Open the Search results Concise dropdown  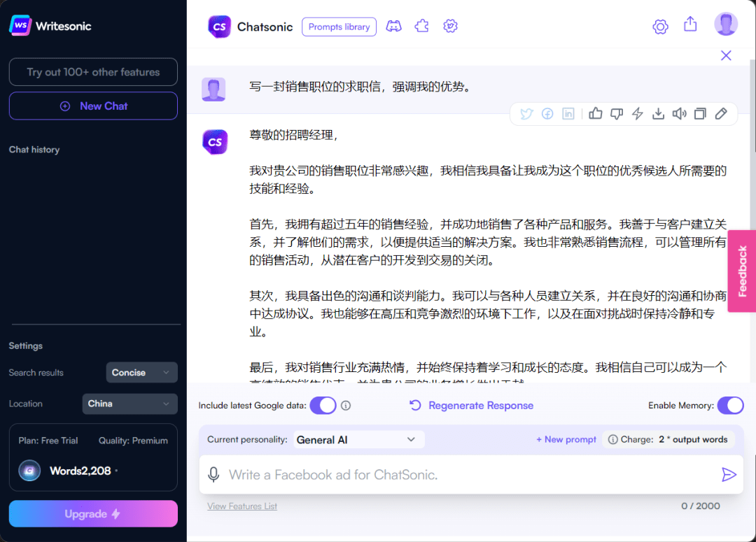pyautogui.click(x=141, y=372)
